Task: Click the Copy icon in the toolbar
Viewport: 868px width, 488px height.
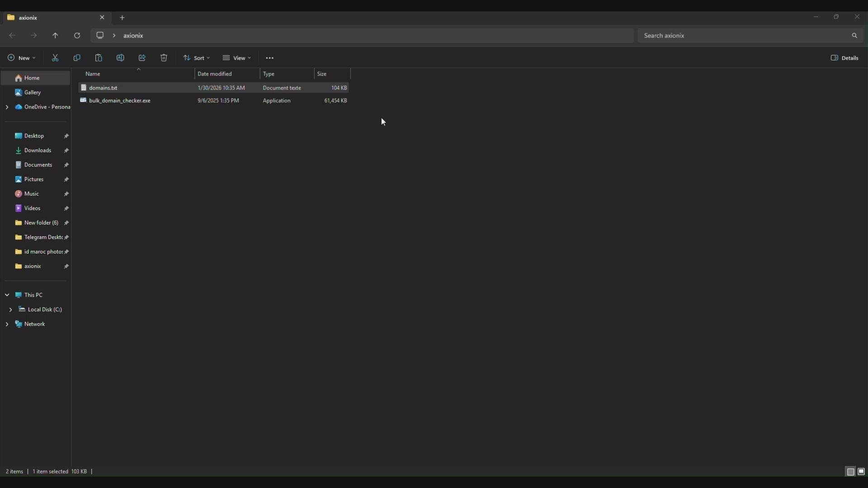Action: (76, 58)
